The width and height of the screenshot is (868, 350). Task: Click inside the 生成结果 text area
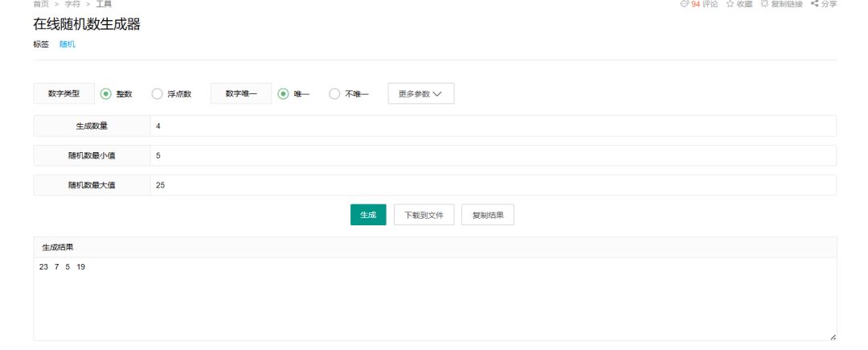click(435, 299)
